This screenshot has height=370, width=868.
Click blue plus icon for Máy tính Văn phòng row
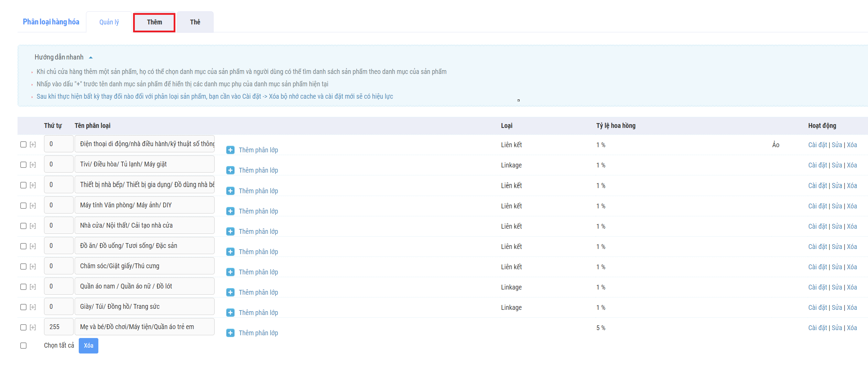(230, 211)
